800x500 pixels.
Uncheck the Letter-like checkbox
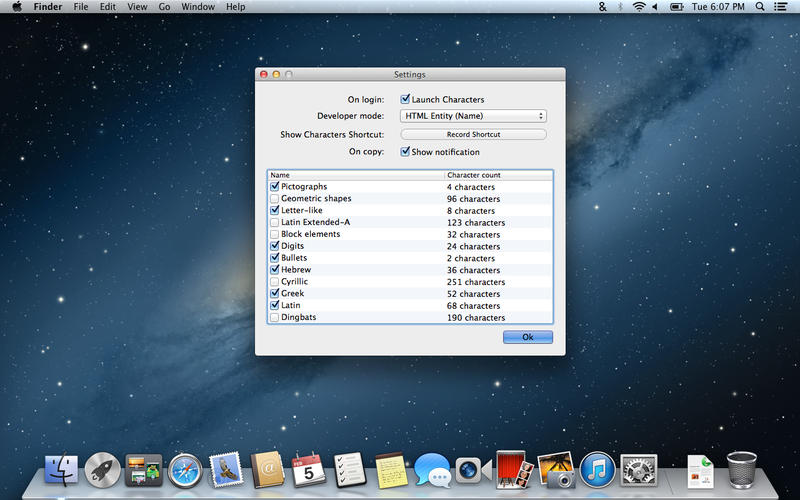pyautogui.click(x=274, y=210)
